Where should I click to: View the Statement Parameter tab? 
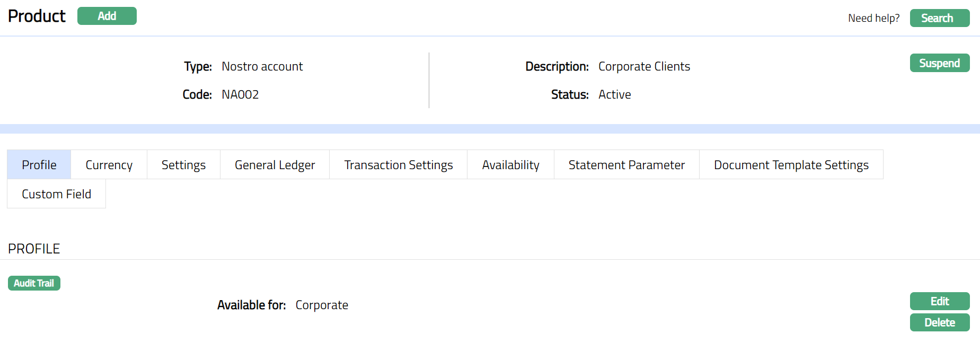tap(626, 165)
